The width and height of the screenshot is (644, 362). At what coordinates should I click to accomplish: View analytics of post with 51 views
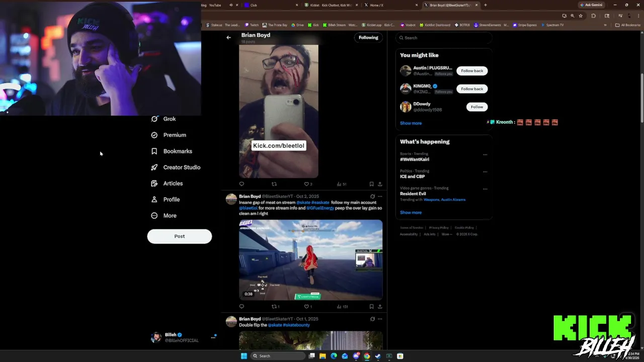coord(341,184)
